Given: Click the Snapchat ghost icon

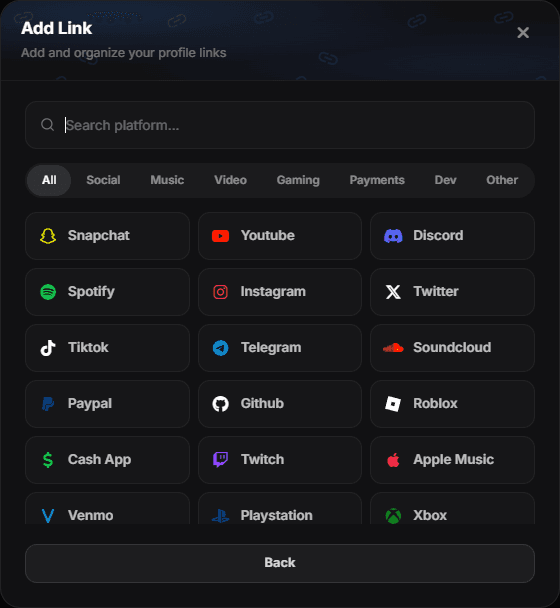Looking at the screenshot, I should (x=48, y=236).
